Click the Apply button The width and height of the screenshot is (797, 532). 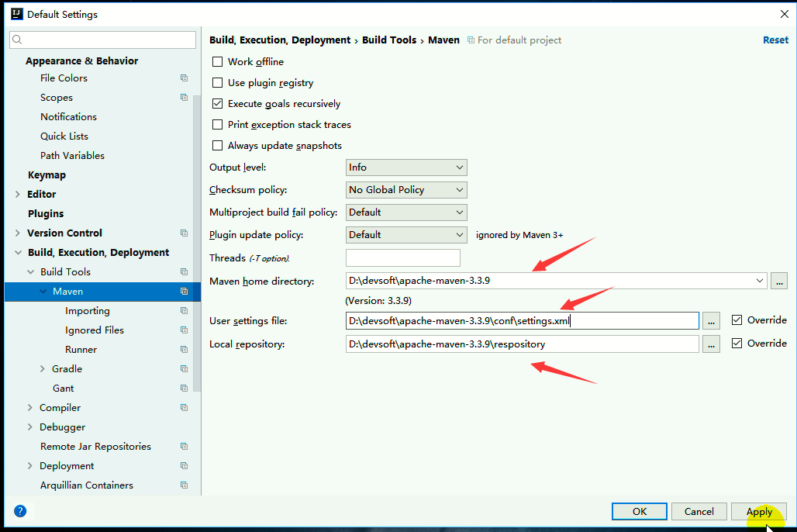click(x=759, y=512)
